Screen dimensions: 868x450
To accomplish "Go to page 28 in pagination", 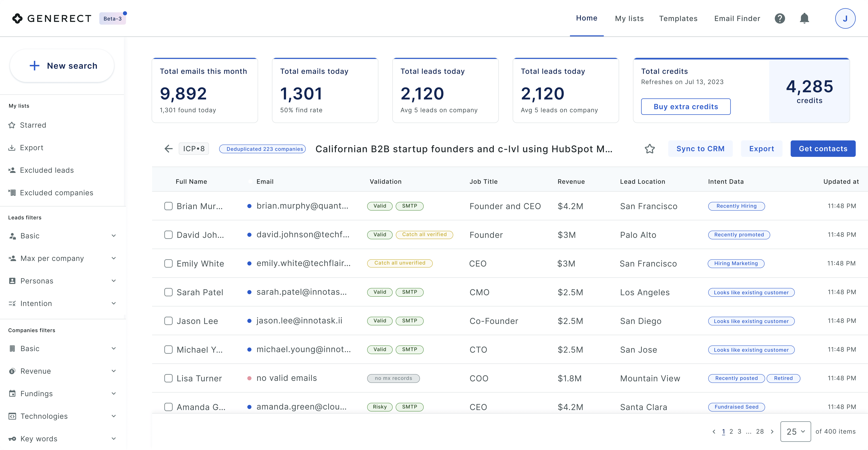I will 759,432.
